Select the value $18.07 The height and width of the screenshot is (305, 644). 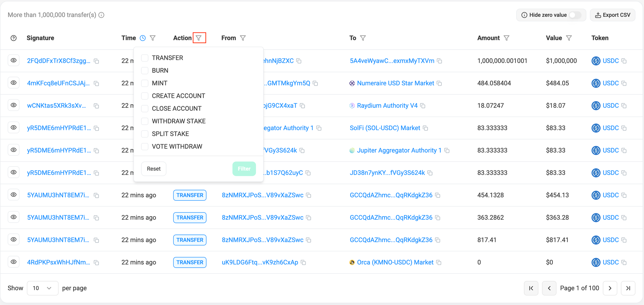[555, 106]
